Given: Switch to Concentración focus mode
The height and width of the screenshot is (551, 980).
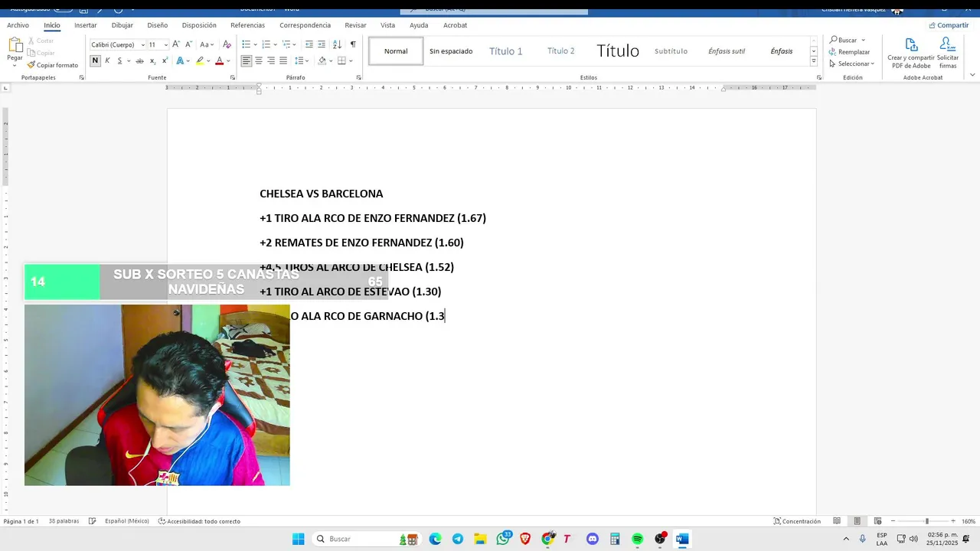Looking at the screenshot, I should click(x=797, y=521).
